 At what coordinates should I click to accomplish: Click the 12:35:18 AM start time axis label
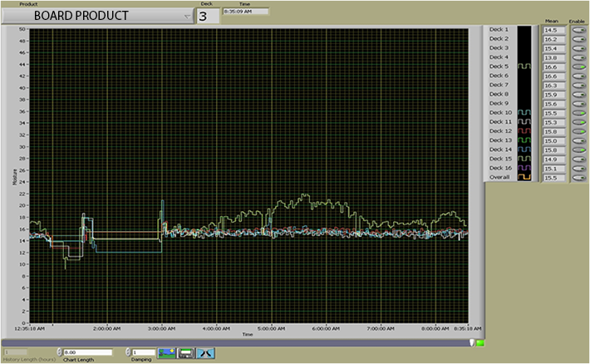pos(29,328)
